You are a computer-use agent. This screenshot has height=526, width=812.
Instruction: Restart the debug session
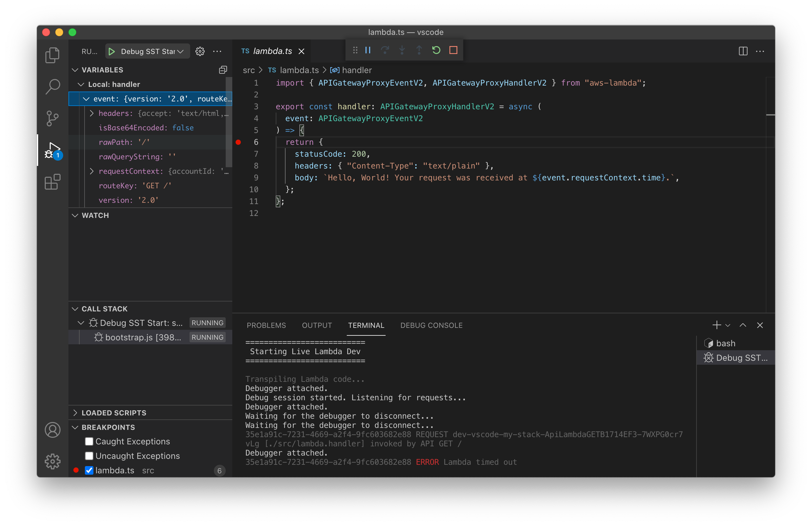436,50
